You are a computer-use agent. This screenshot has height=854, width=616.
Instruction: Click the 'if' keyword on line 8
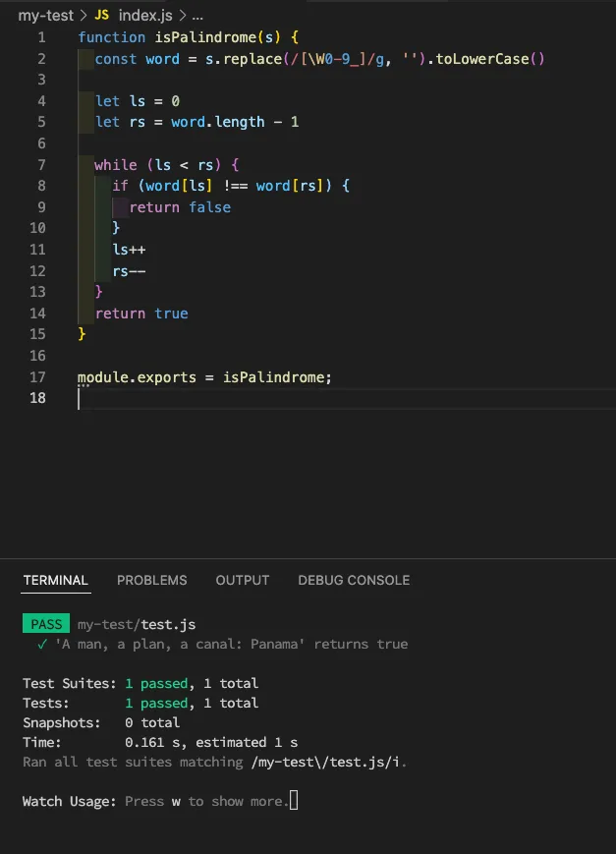point(121,186)
